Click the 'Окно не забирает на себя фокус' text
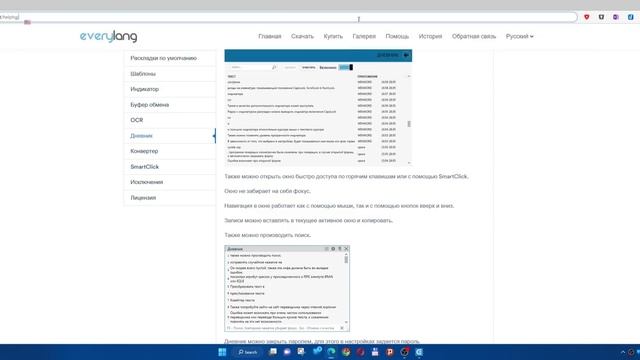The image size is (640, 360). (267, 191)
